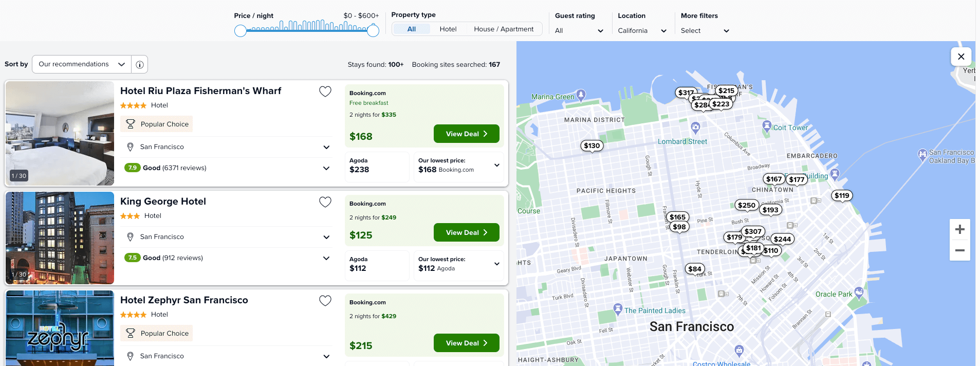
Task: Click the heart on Hotel Riu Plaza listing
Action: [x=325, y=91]
